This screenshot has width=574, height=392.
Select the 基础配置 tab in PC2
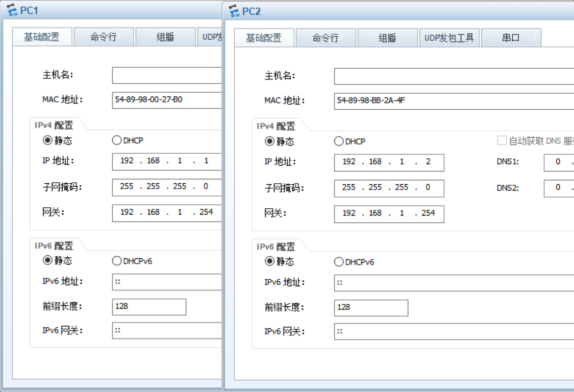pos(264,38)
